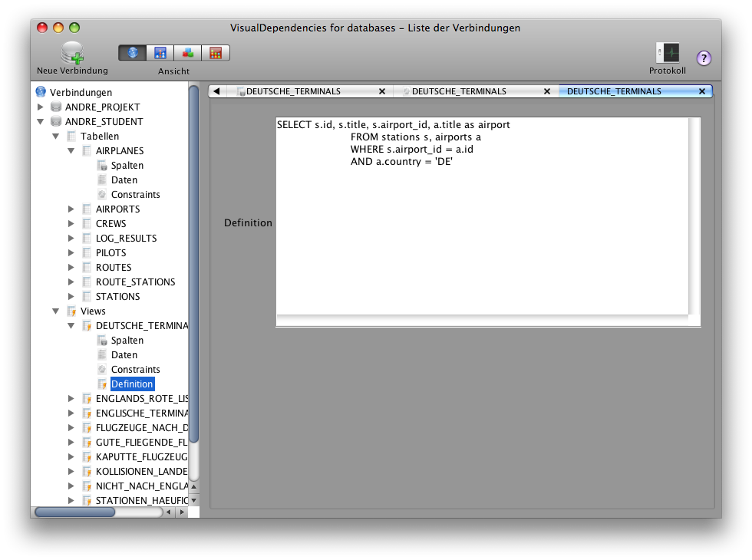Image resolution: width=752 pixels, height=560 pixels.
Task: Select the ENGLISCHE_TERMINALS view row
Action: [x=142, y=413]
